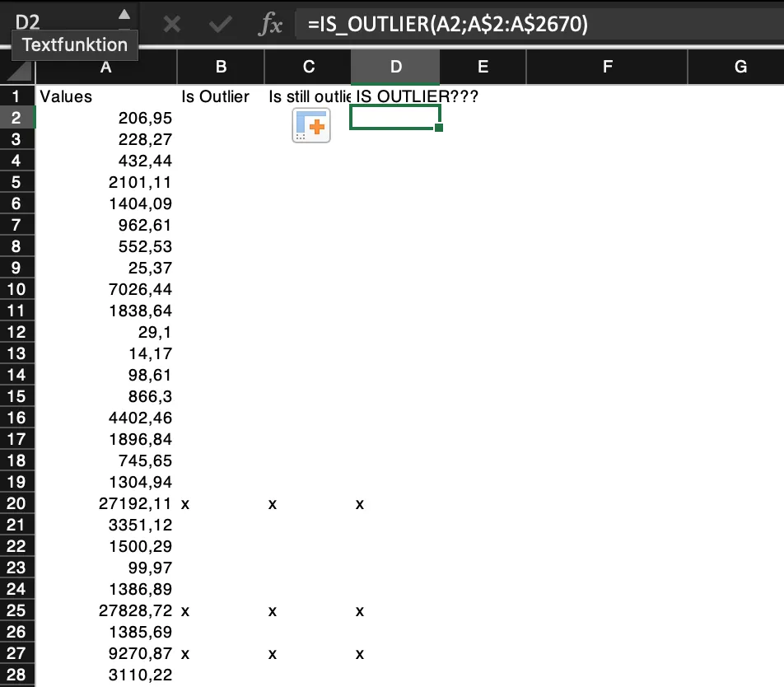
Task: Click the fill handle of cell D2
Action: coord(438,128)
